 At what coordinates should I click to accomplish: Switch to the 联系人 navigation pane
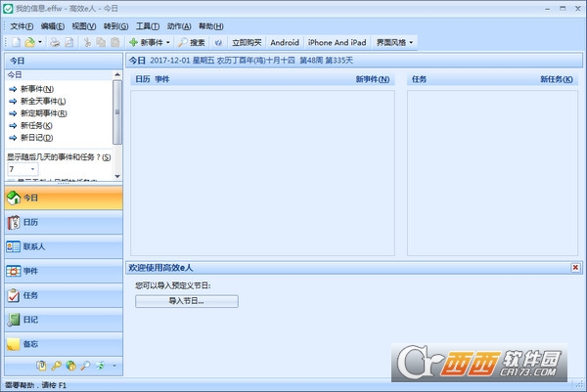point(64,246)
